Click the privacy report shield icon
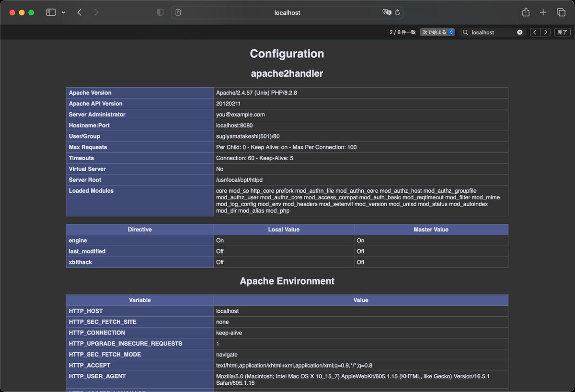This screenshot has width=575, height=392. pyautogui.click(x=160, y=12)
